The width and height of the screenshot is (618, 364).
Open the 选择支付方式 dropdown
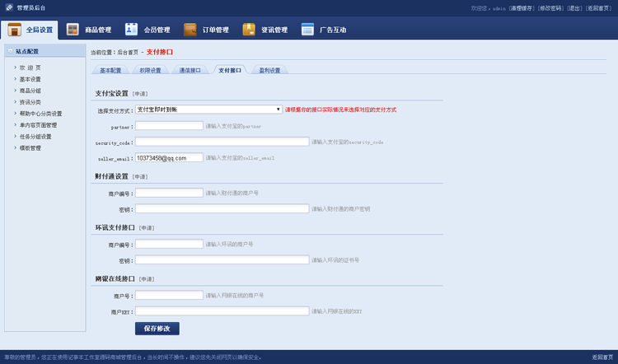coord(208,110)
